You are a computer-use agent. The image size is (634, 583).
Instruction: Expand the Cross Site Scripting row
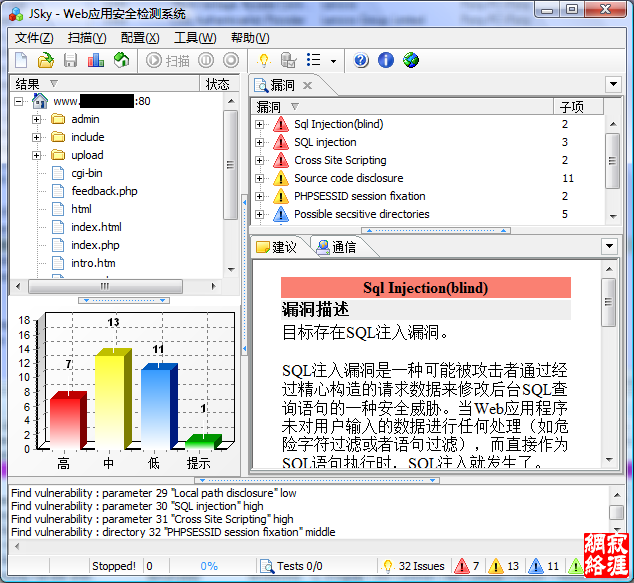click(x=260, y=160)
